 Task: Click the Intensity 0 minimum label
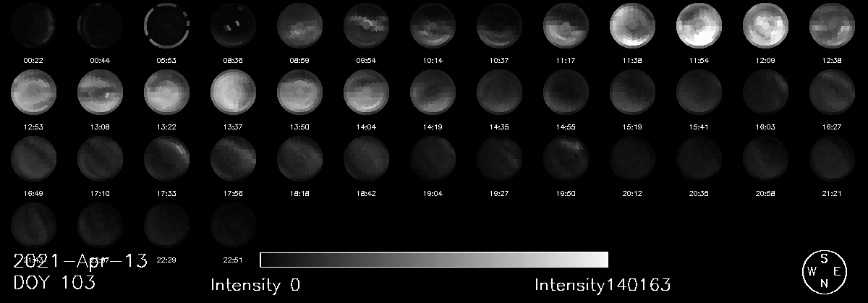255,285
